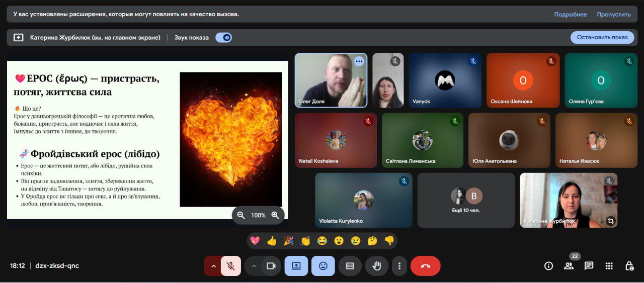Raise hand using the hand icon

click(376, 266)
